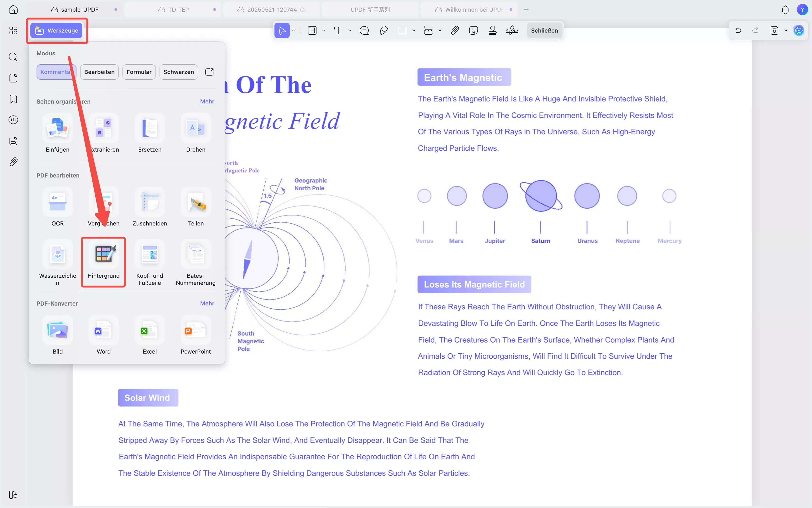Switch to Bearbeiten mode

point(99,72)
